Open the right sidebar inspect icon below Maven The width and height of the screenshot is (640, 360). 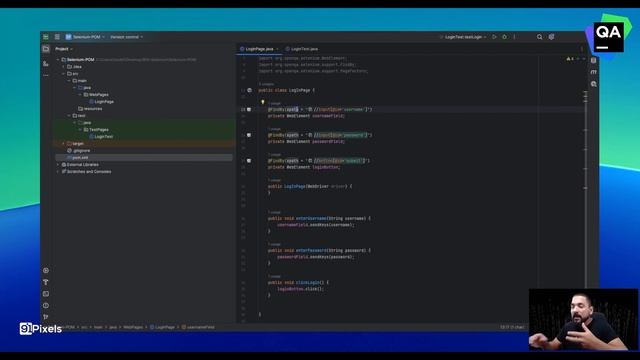click(593, 84)
